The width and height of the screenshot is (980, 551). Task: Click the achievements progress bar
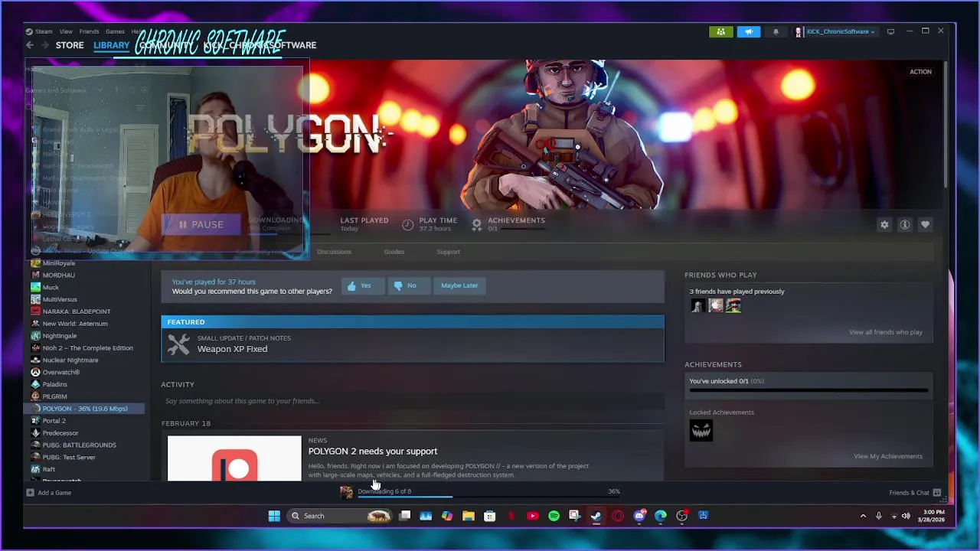pyautogui.click(x=808, y=390)
